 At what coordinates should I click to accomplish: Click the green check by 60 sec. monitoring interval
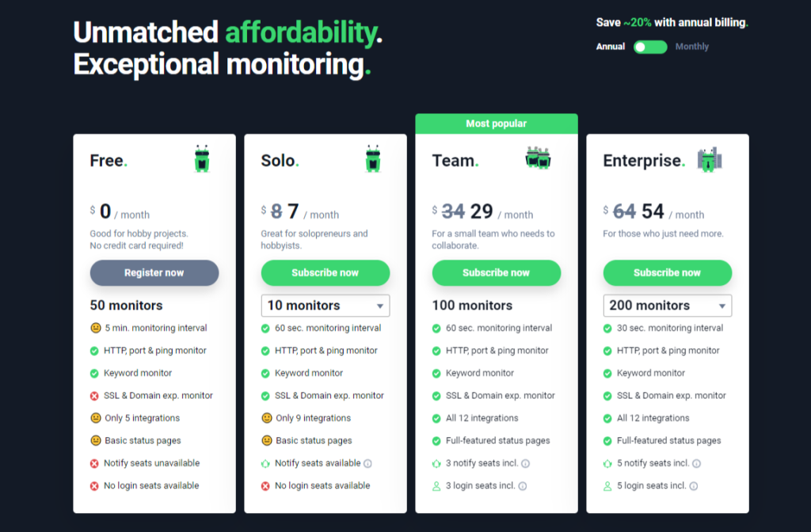tap(266, 328)
